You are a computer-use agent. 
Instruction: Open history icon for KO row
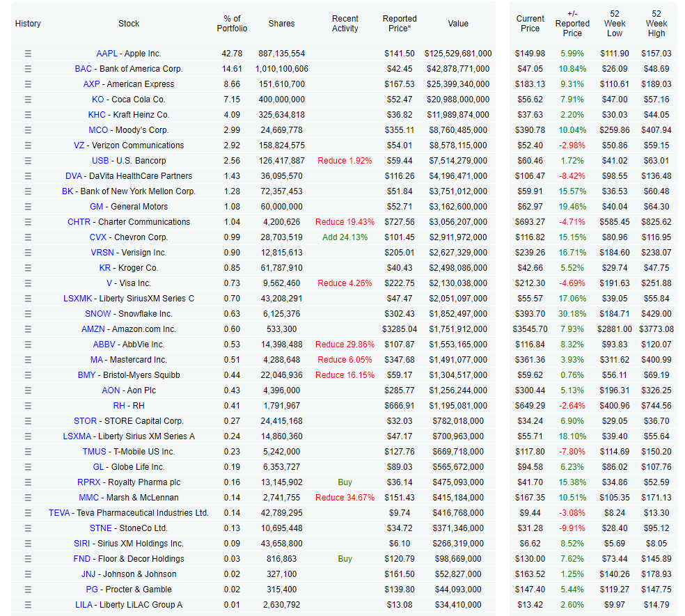point(28,100)
